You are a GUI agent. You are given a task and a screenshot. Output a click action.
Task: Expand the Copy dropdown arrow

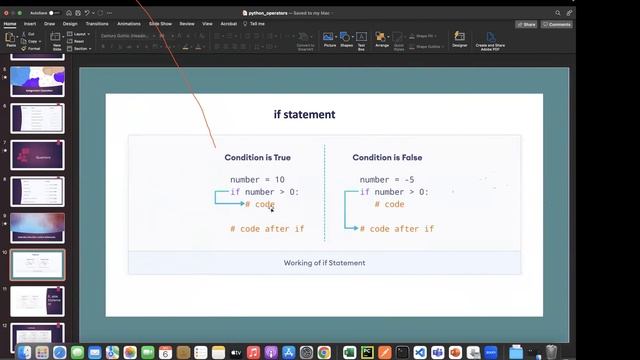pos(40,41)
